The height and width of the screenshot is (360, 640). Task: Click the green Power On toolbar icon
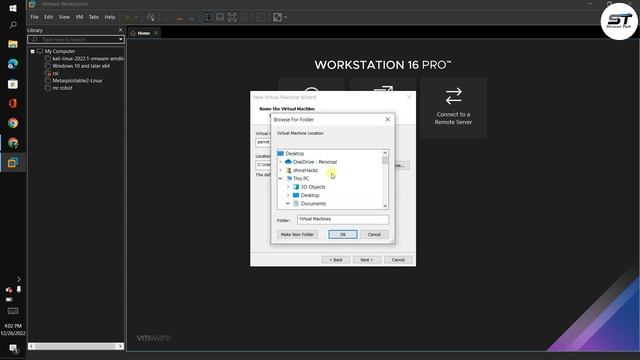tap(127, 17)
